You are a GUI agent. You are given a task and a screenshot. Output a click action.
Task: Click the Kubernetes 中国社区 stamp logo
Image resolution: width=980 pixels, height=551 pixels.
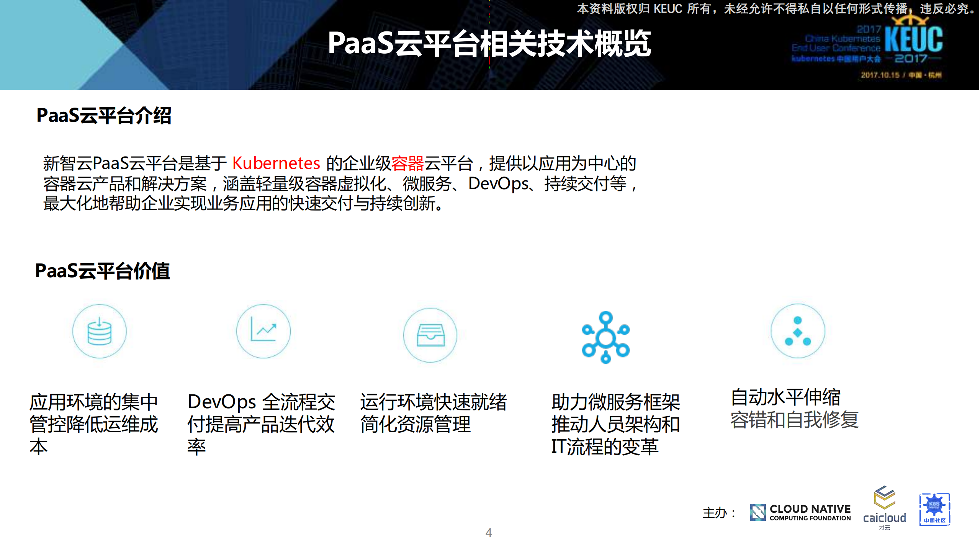[935, 509]
